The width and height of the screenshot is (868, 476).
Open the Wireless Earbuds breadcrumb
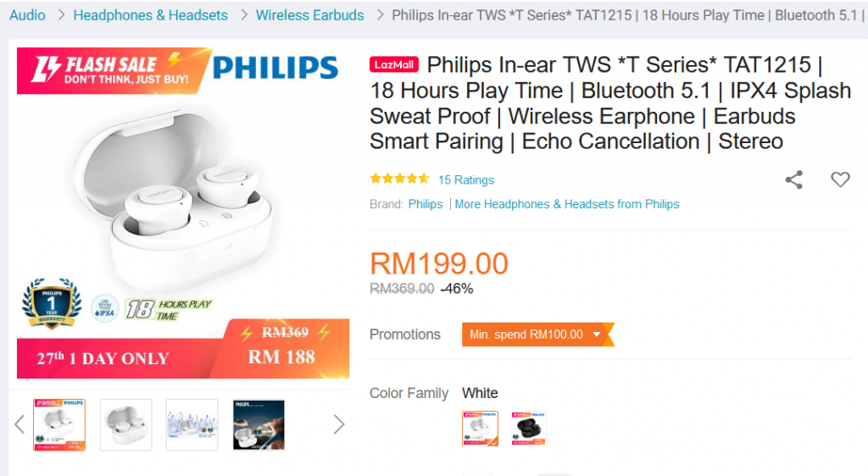[x=310, y=15]
